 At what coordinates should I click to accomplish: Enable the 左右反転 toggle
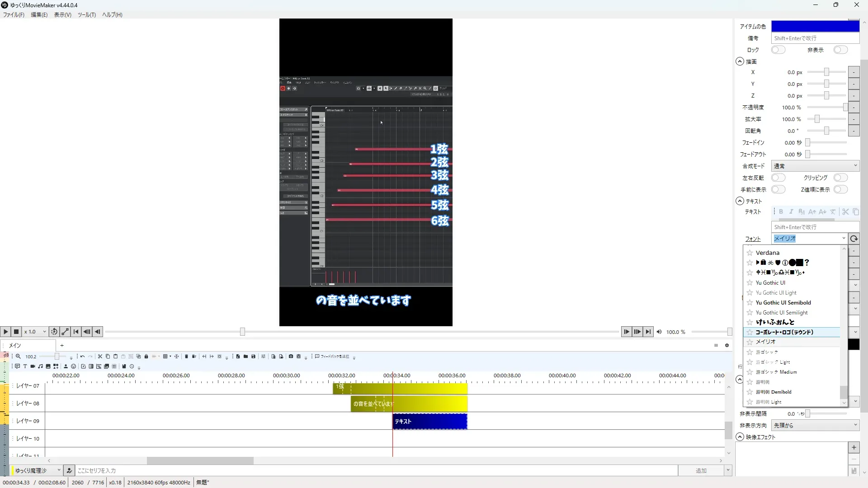(778, 178)
